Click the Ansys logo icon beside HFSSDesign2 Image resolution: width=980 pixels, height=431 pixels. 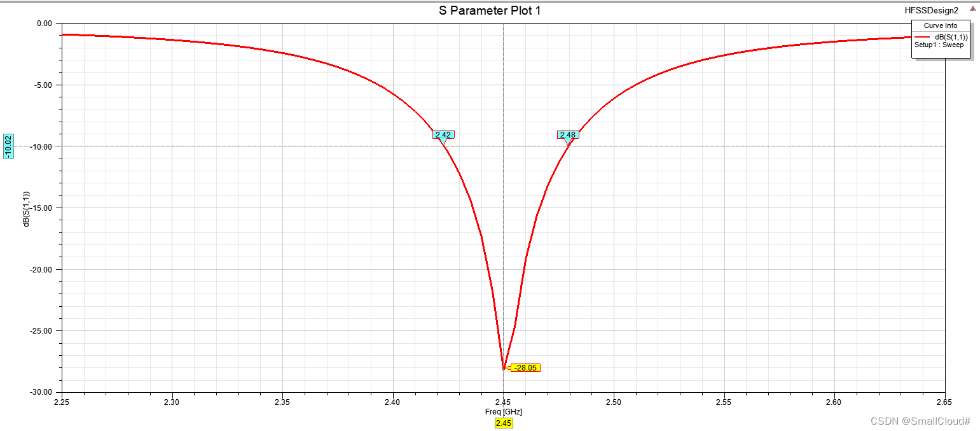tap(972, 9)
